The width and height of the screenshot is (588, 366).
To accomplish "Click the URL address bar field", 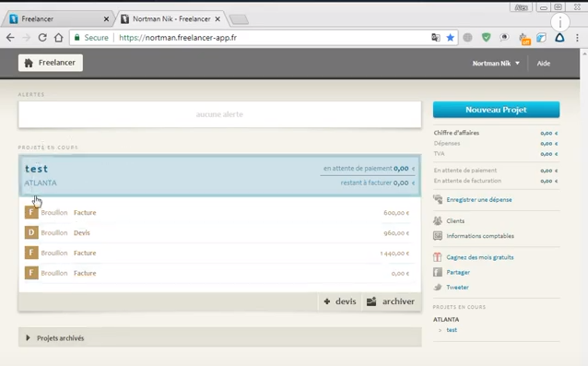I will [264, 38].
